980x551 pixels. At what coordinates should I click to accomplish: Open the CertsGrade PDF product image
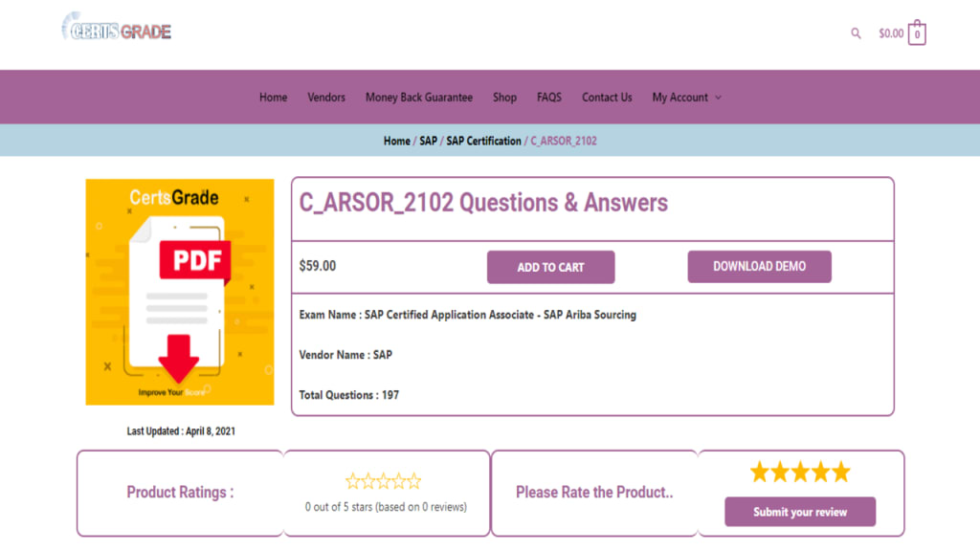pyautogui.click(x=180, y=292)
